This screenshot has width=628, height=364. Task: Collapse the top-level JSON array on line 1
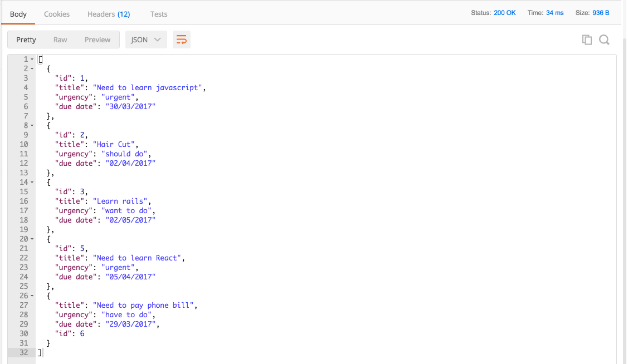click(31, 58)
